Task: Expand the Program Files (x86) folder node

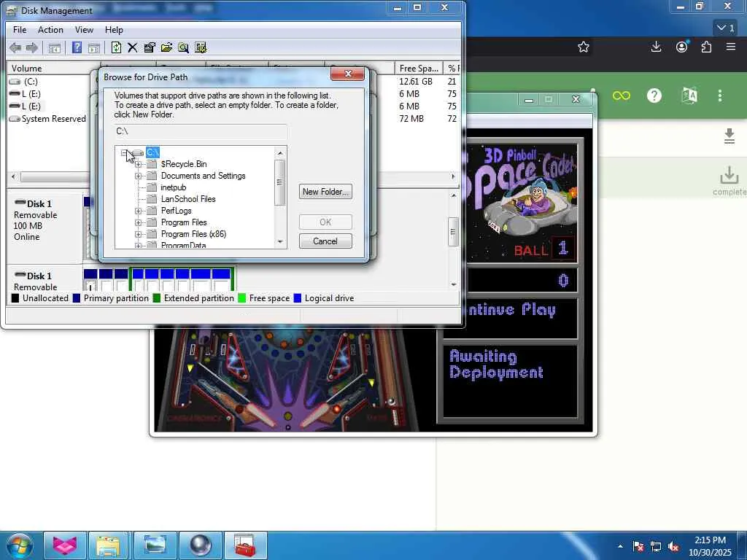Action: pyautogui.click(x=138, y=234)
